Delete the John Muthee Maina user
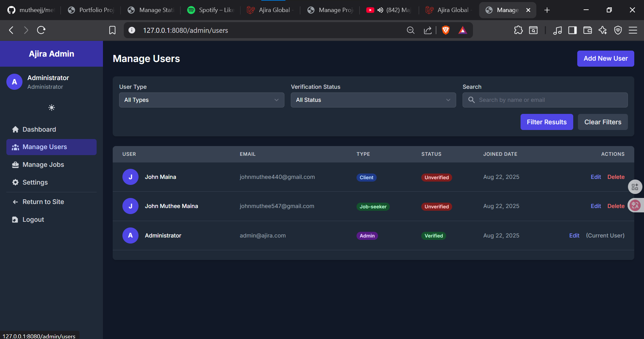644x339 pixels. point(616,206)
